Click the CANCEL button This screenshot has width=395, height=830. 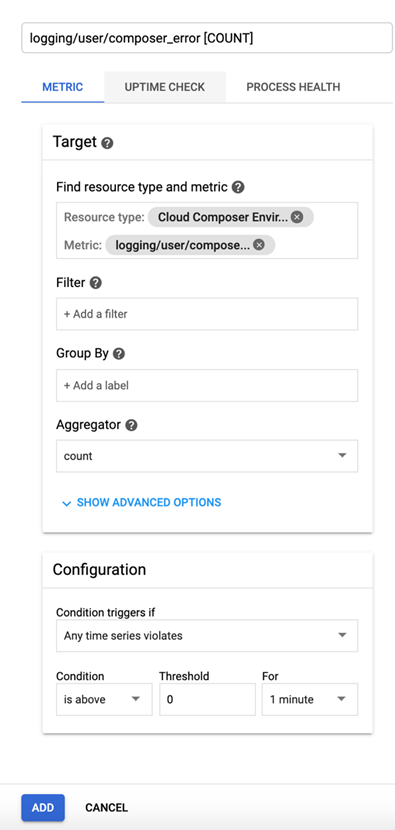[106, 807]
